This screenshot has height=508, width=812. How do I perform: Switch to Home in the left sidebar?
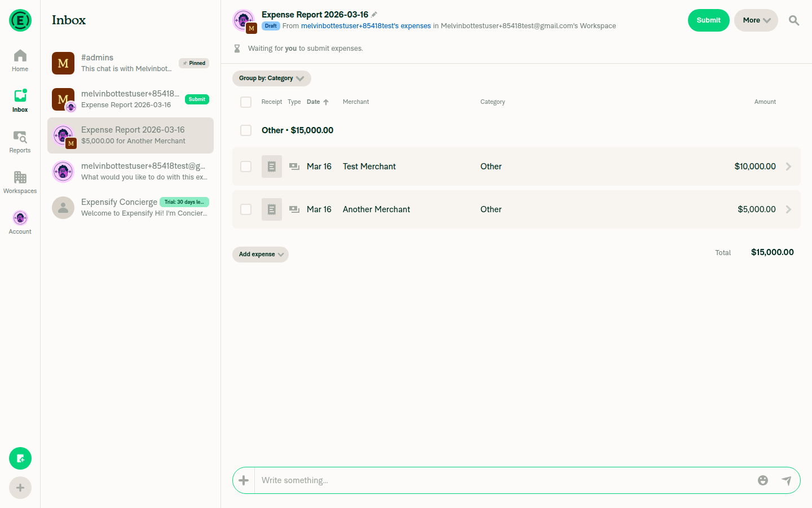[x=20, y=59]
